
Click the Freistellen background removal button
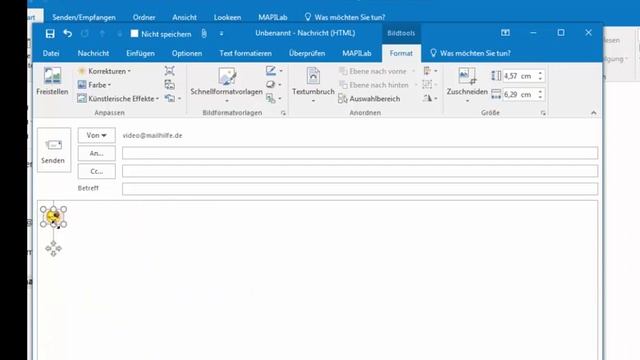pyautogui.click(x=52, y=82)
